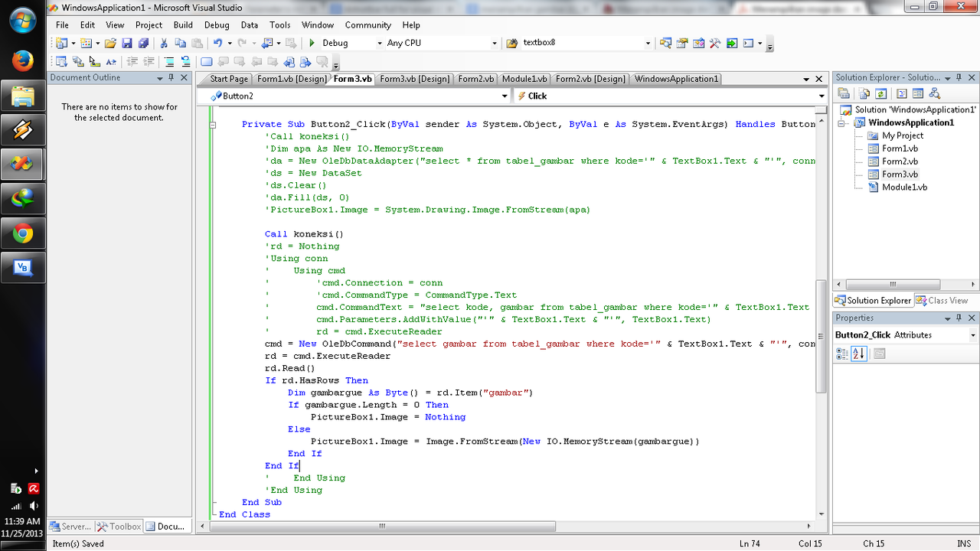Click the Undo arrow icon

pos(218,44)
